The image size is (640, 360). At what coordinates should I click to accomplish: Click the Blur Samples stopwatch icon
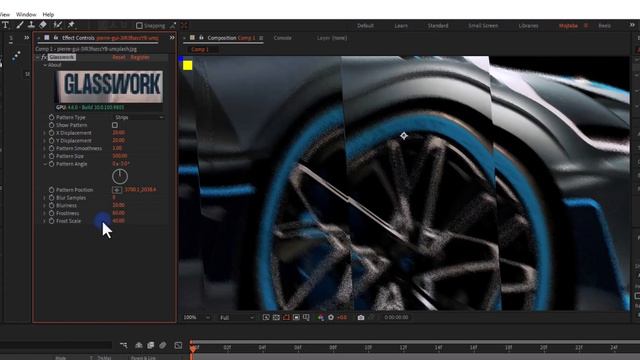(51, 198)
